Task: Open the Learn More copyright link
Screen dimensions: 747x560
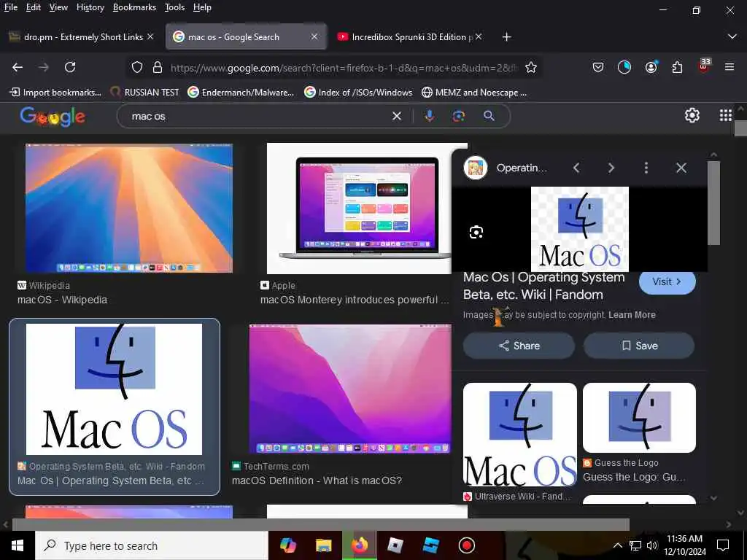Action: (632, 315)
